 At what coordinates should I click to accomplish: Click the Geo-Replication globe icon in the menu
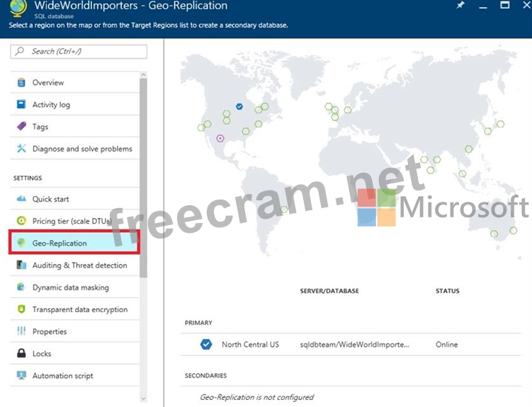21,243
